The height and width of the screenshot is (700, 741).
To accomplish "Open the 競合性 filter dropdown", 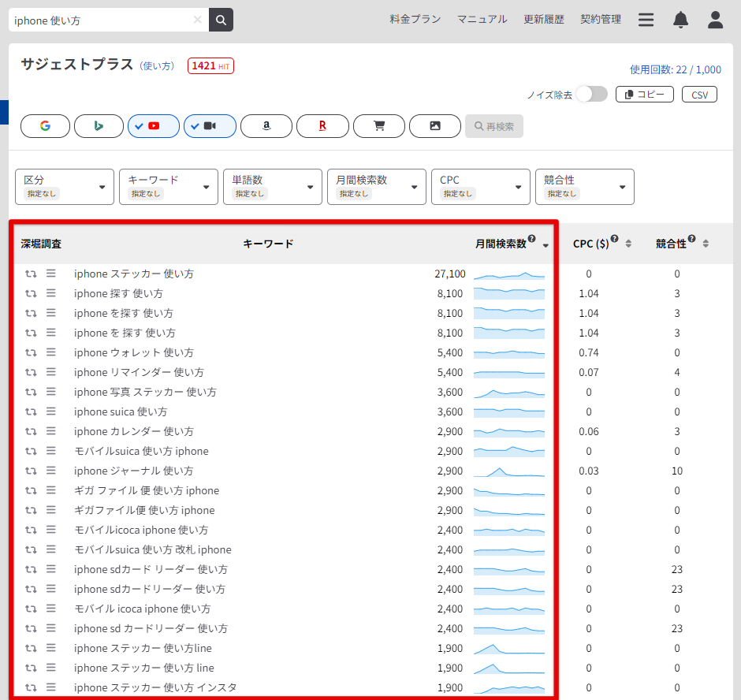I will [584, 186].
